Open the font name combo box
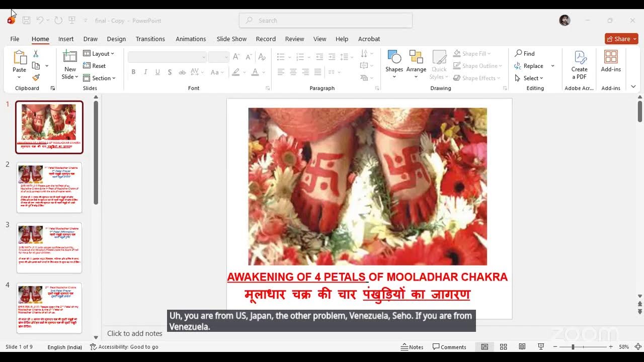 167,57
